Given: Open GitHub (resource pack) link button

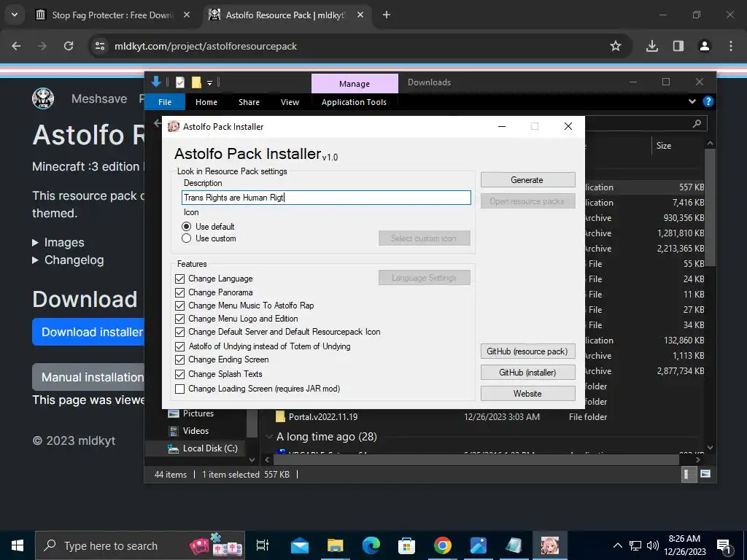Looking at the screenshot, I should point(527,351).
